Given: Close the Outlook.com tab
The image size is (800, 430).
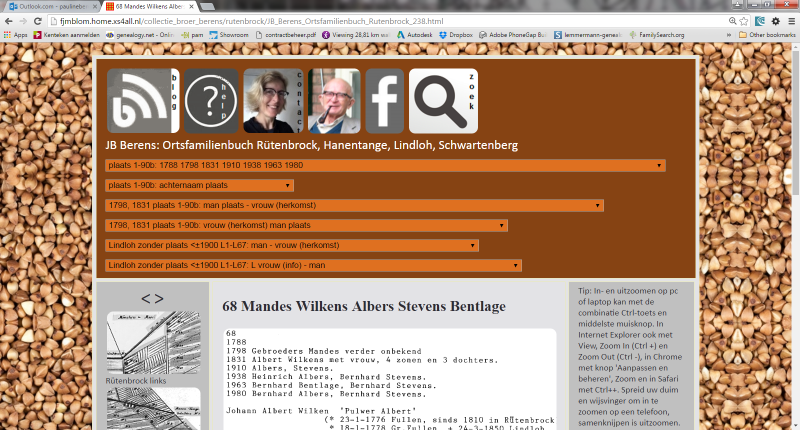Looking at the screenshot, I should point(94,7).
